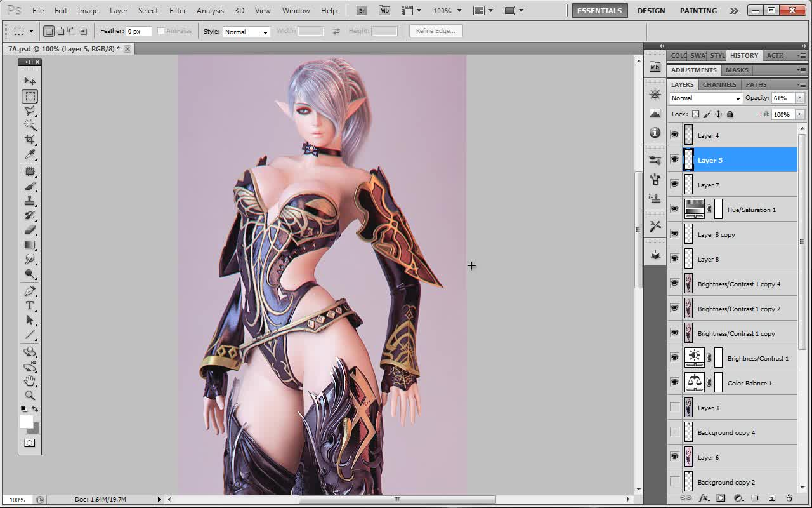812x508 pixels.
Task: Select the Brush tool
Action: [30, 186]
